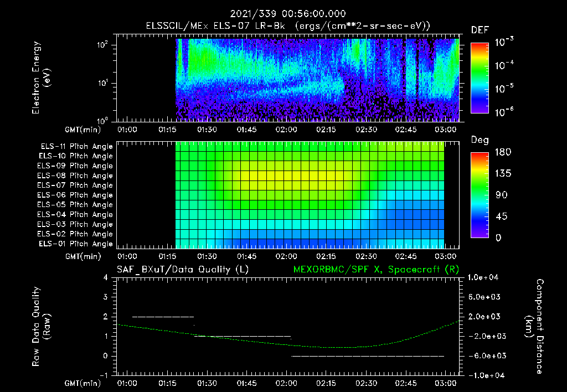
Task: Click the Deg rainbow color scale bar
Action: click(480, 195)
